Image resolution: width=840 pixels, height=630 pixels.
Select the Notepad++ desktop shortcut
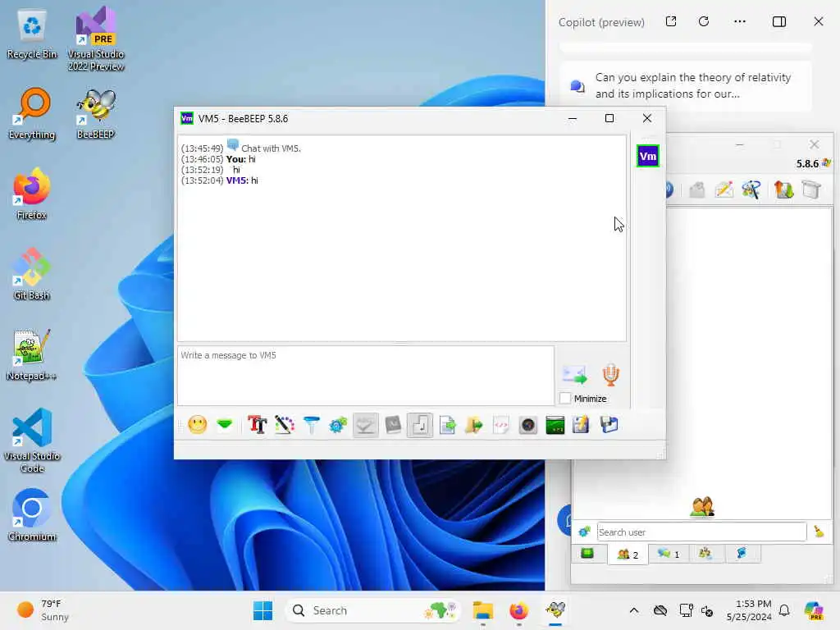click(32, 355)
